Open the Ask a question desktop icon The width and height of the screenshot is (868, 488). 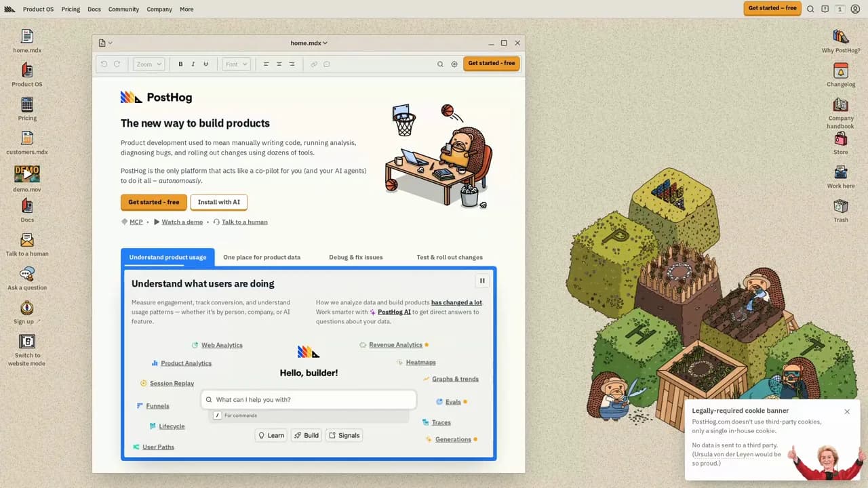pos(27,278)
